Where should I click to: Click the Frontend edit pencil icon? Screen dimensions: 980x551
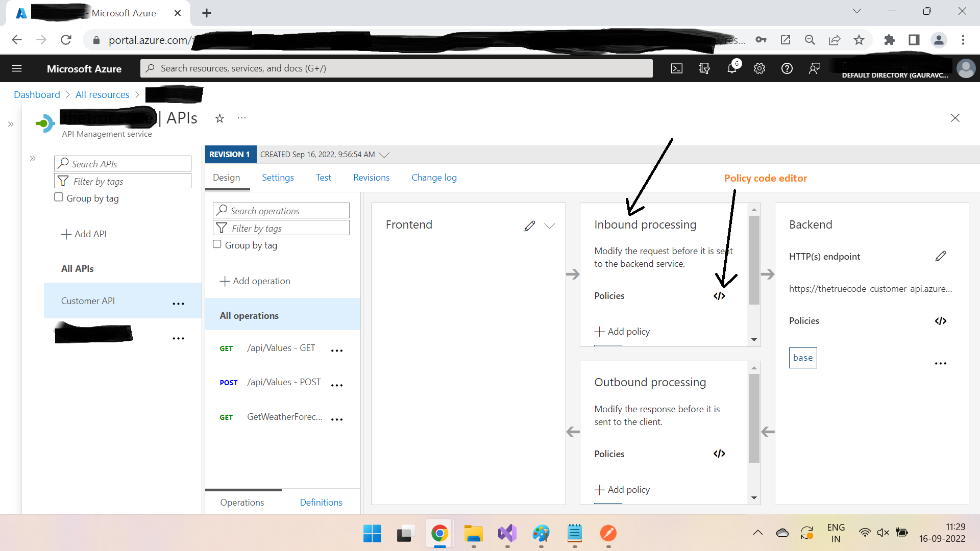530,226
